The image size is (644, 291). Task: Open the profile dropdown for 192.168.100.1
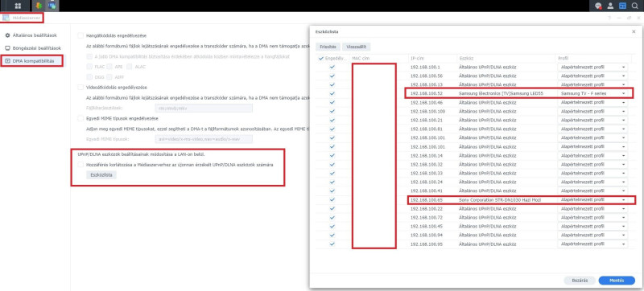[592, 67]
